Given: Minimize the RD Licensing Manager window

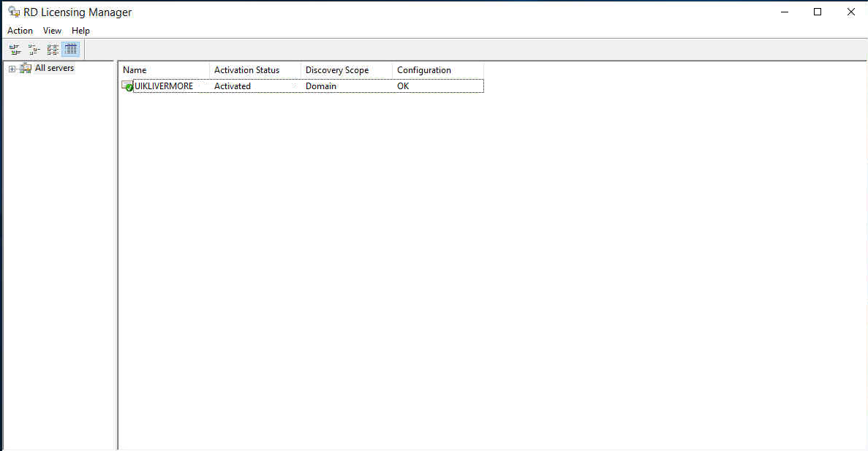Looking at the screenshot, I should [785, 12].
